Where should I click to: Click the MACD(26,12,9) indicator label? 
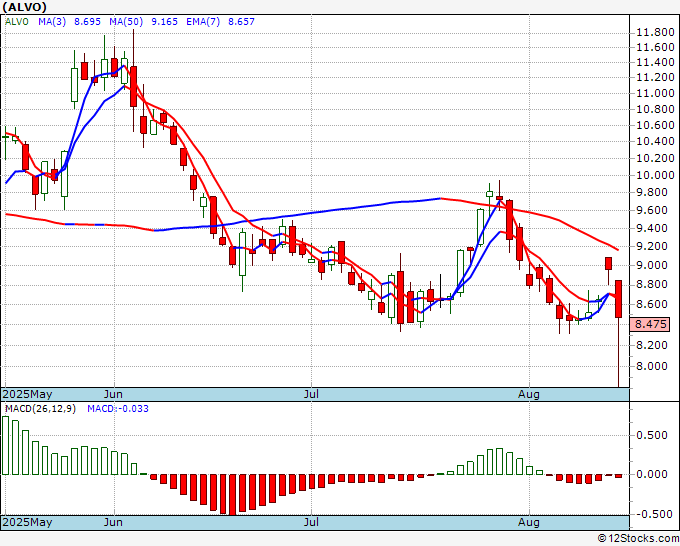tap(40, 409)
